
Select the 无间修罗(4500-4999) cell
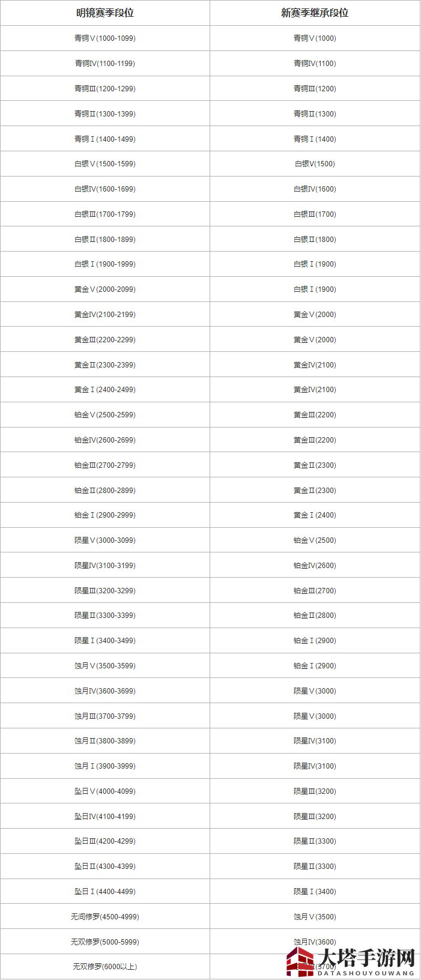(105, 916)
